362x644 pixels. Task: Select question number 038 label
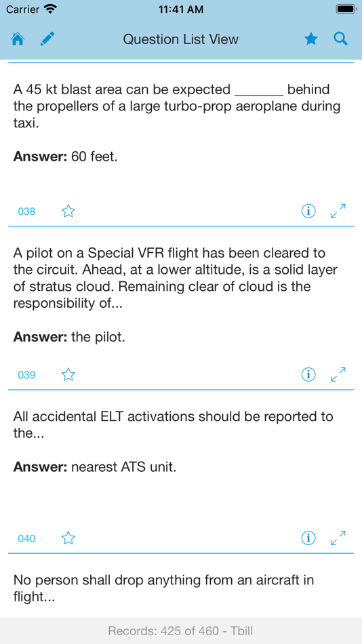[26, 212]
